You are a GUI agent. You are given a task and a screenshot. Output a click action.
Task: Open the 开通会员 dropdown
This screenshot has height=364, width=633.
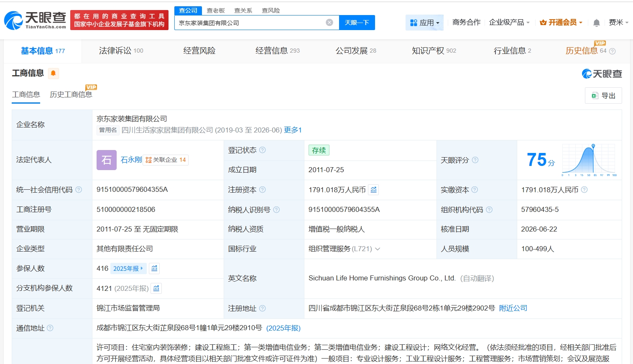tap(561, 22)
